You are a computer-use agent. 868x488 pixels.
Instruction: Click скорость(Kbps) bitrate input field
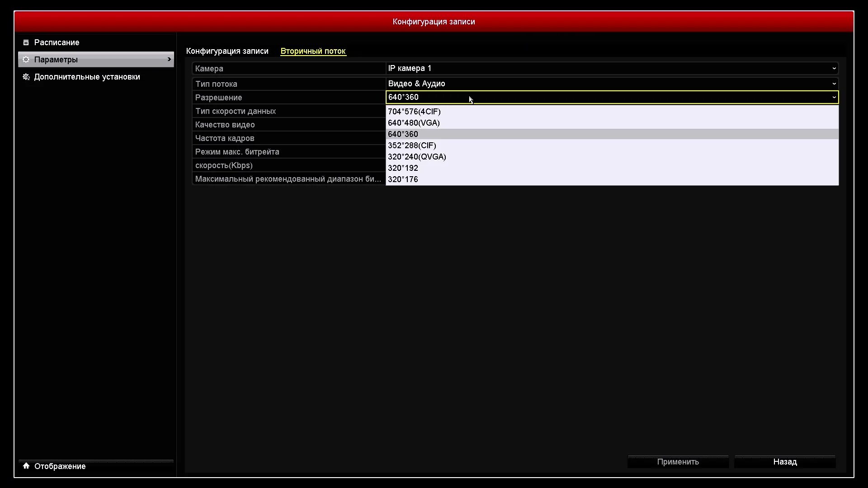click(611, 165)
